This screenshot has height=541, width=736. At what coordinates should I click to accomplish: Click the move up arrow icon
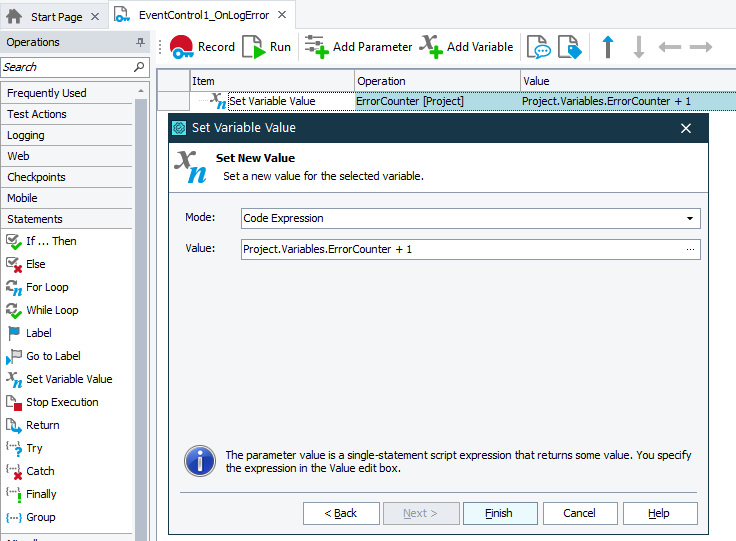(x=607, y=47)
